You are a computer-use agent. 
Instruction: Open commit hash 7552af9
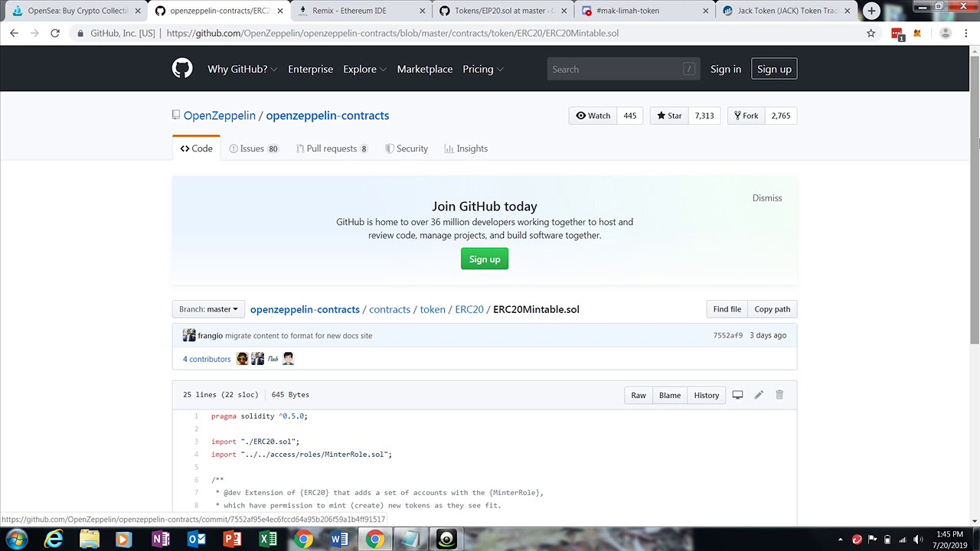(x=727, y=335)
